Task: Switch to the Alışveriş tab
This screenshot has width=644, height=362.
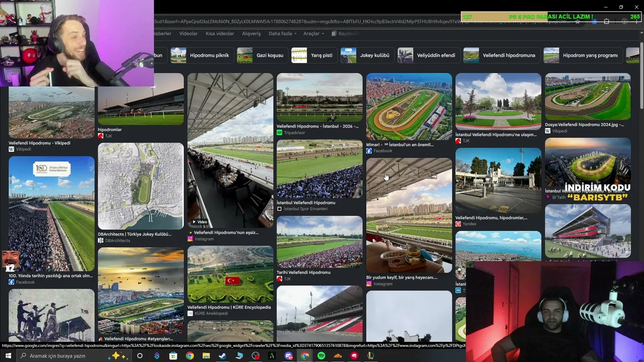Action: coord(252,34)
